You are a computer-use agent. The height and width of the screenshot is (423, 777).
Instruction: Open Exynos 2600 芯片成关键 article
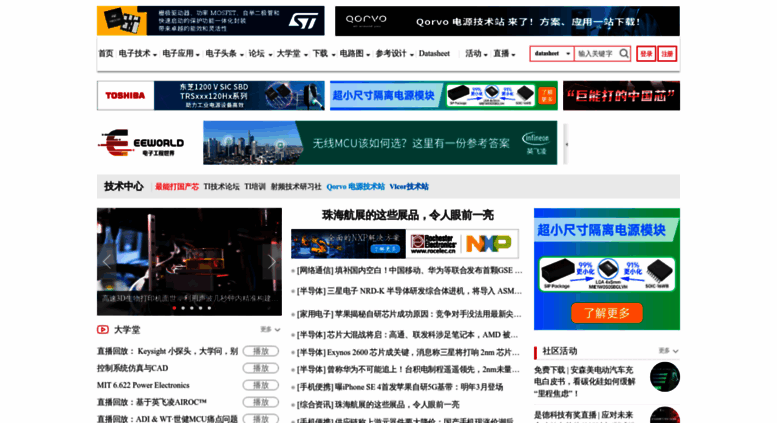coord(408,353)
